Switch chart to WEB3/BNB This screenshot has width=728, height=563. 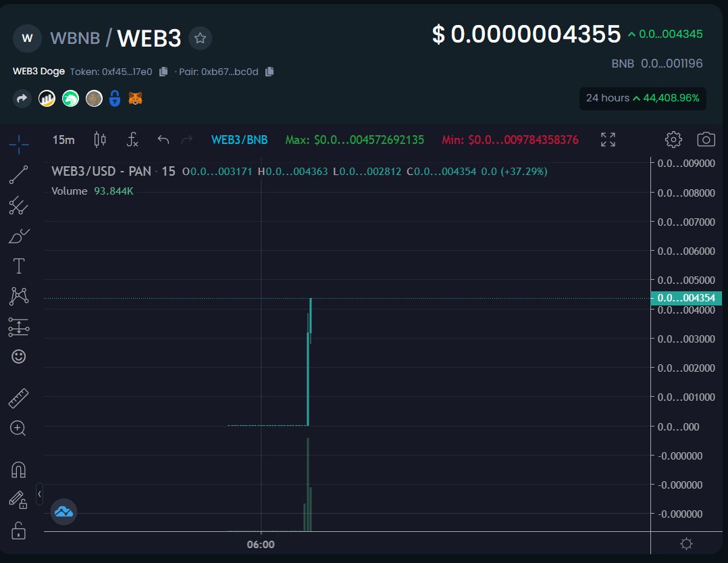click(240, 140)
